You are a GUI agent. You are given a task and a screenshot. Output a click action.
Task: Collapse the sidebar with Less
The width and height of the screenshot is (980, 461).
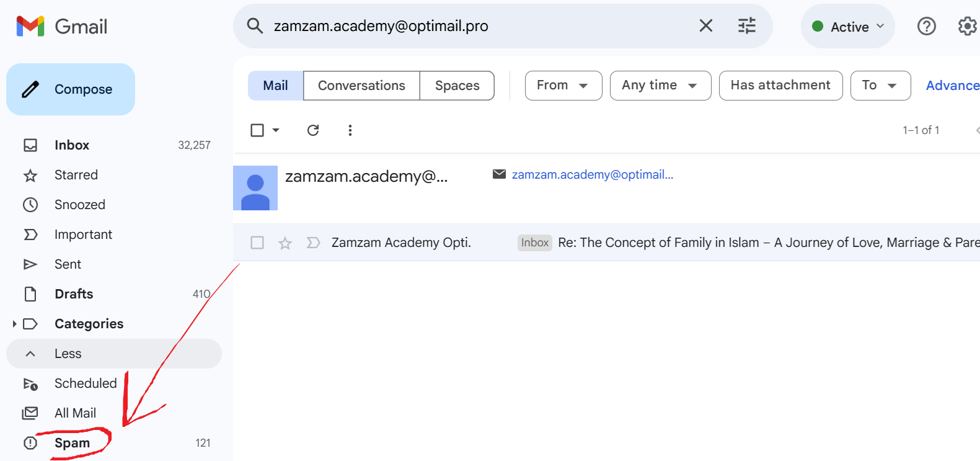[x=68, y=354]
